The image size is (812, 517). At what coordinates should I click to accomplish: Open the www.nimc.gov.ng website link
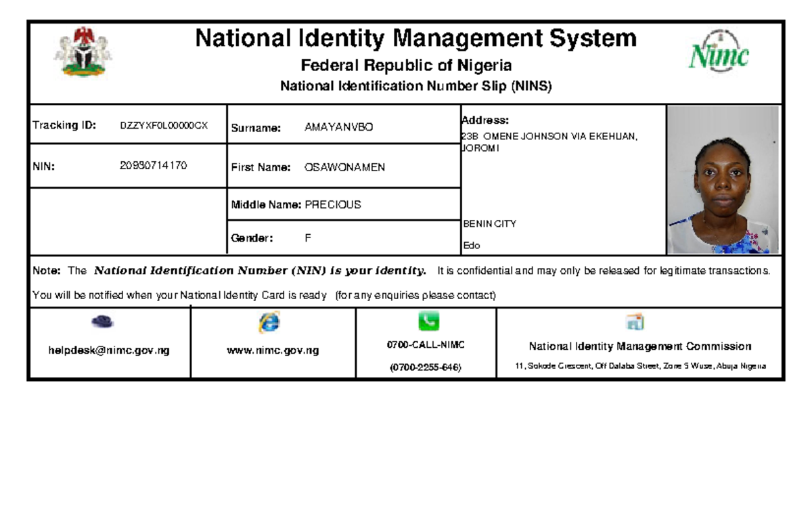click(x=272, y=351)
